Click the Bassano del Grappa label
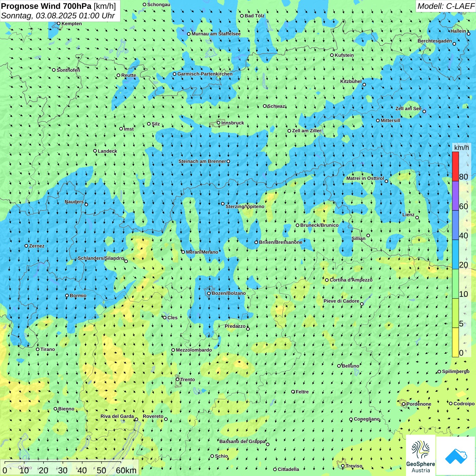Image resolution: width=476 pixels, height=476 pixels. 242,441
